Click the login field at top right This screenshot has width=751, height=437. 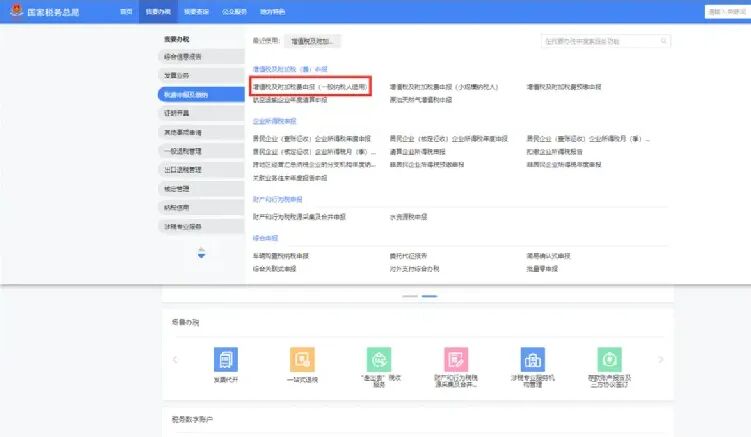pos(728,12)
